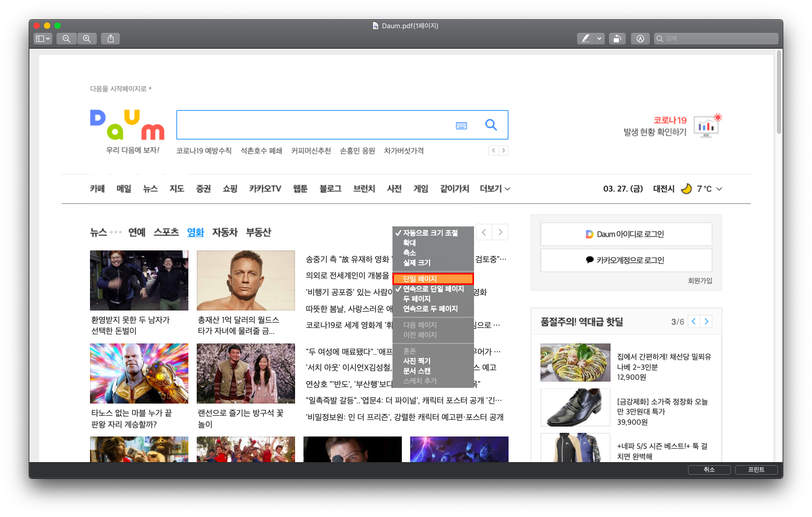Click the PDF document icon in title bar

[x=376, y=26]
